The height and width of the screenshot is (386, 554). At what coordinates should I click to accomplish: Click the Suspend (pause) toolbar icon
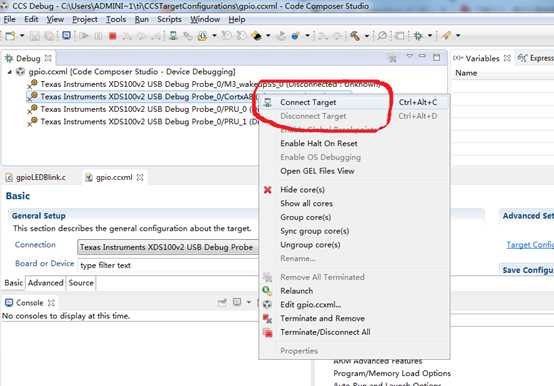point(99,36)
